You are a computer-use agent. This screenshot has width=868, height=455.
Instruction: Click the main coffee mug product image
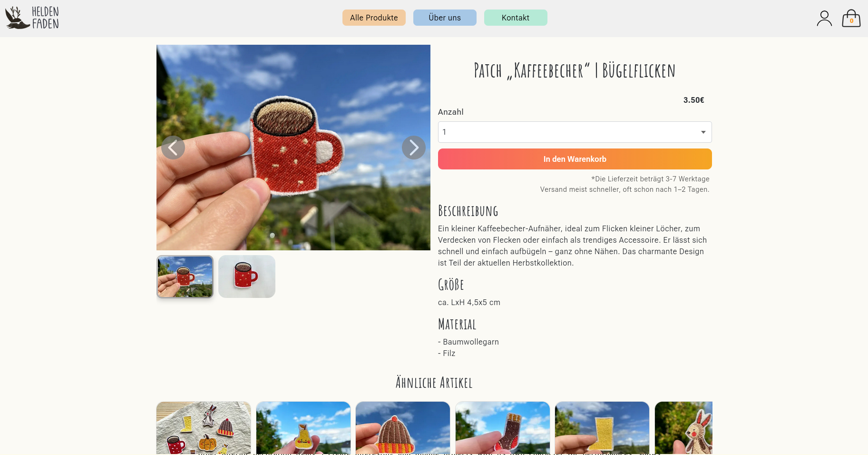tap(293, 148)
